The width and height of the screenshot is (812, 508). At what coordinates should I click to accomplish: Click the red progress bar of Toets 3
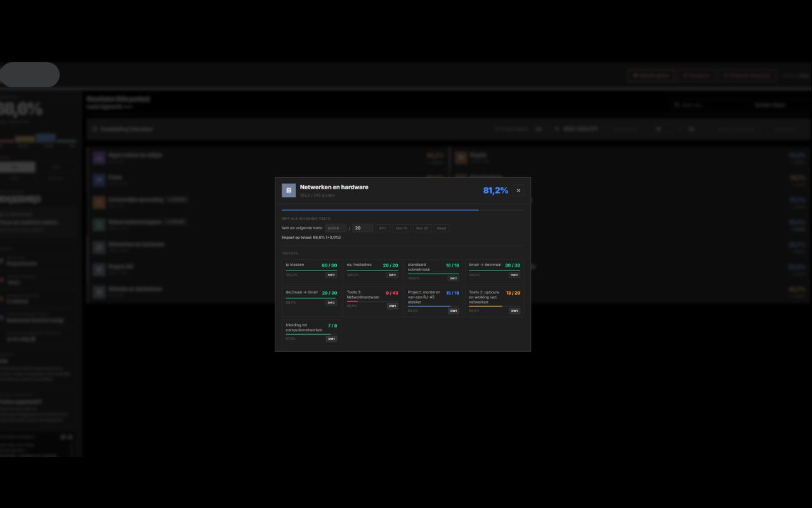[352, 302]
